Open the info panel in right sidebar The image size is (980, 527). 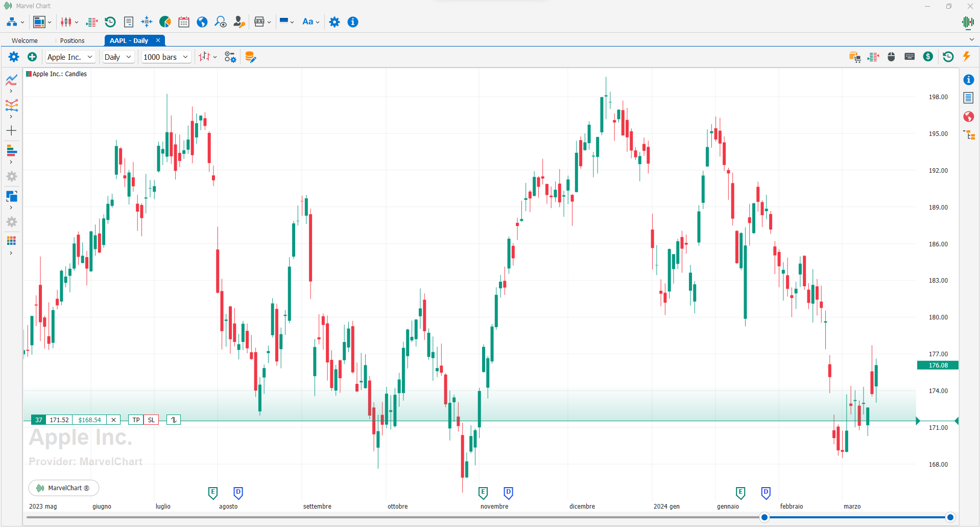coord(969,80)
